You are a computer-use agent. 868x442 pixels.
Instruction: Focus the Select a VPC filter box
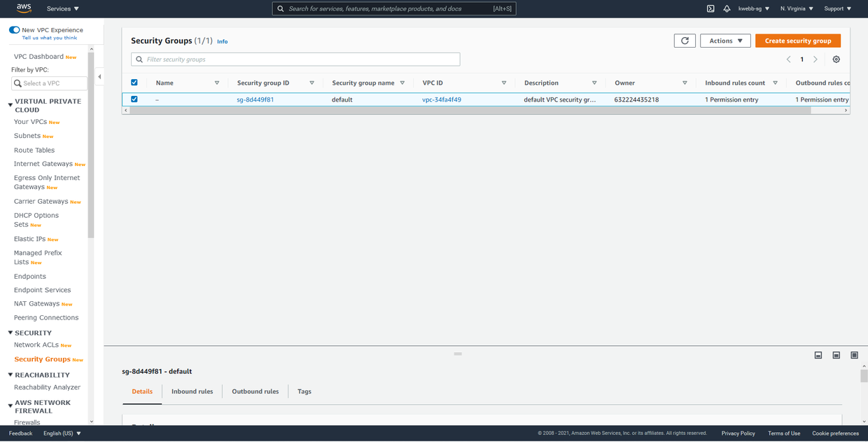(x=49, y=83)
